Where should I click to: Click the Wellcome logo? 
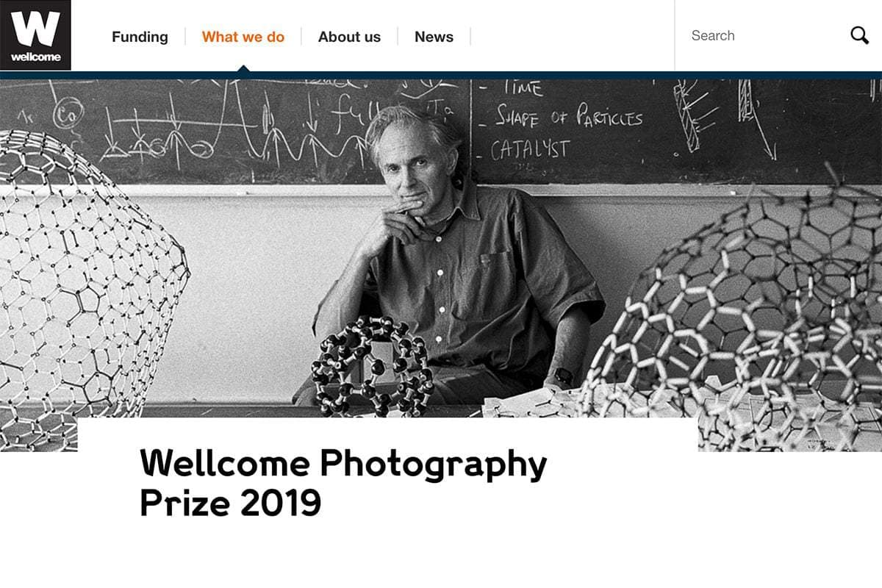pyautogui.click(x=35, y=35)
